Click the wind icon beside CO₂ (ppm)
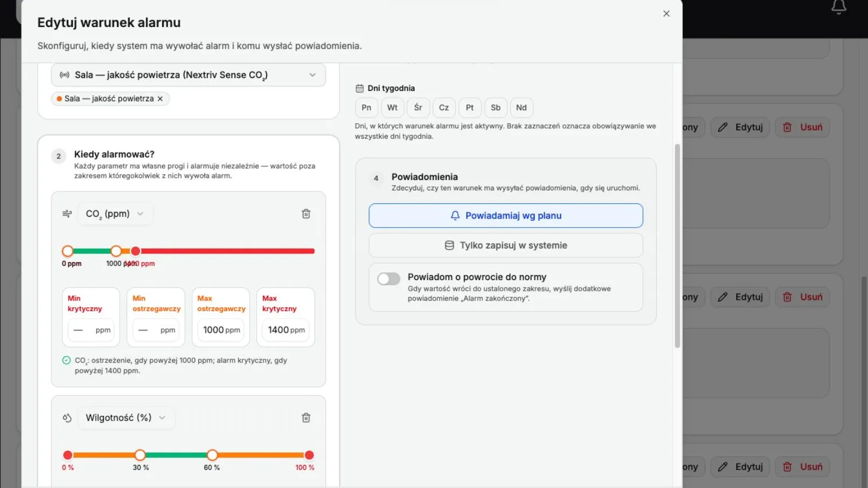This screenshot has height=488, width=868. coord(67,213)
